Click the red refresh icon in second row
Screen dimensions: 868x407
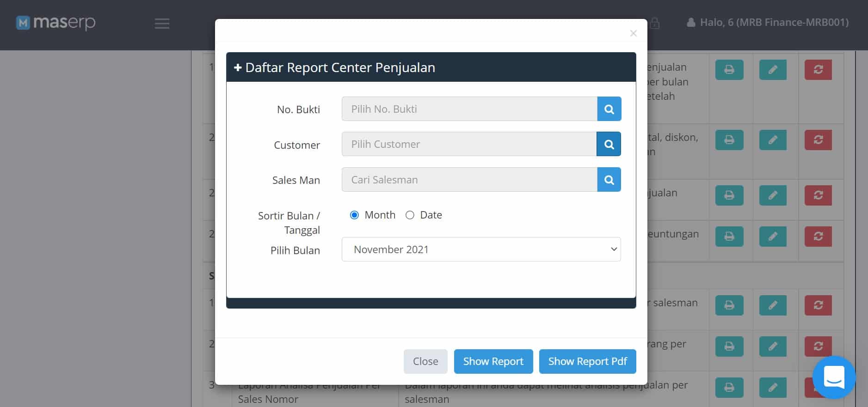tap(818, 140)
